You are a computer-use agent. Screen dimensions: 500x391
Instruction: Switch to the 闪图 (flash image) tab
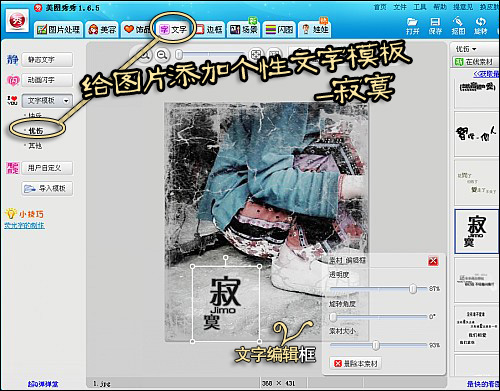(x=279, y=29)
